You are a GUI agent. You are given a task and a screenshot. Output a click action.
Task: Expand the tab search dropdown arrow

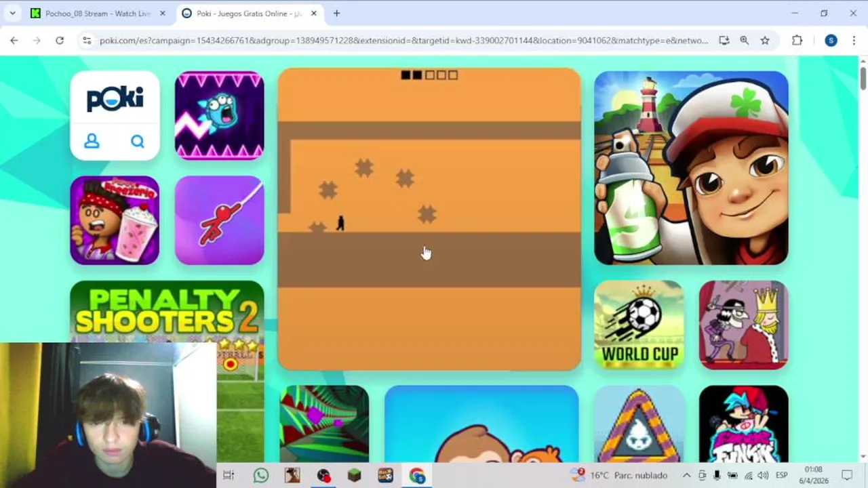click(12, 14)
